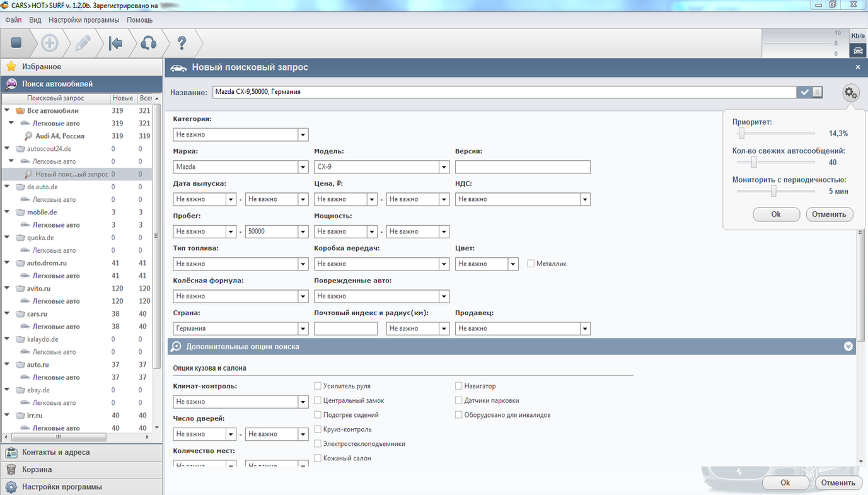The height and width of the screenshot is (495, 868).
Task: Click the stop square toolbar icon
Action: pos(16,43)
